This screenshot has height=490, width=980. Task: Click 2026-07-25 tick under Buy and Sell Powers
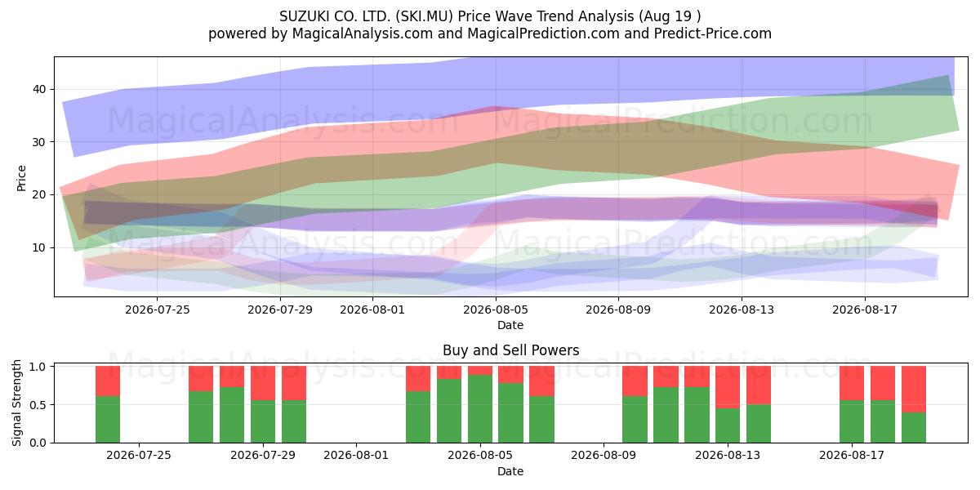coord(139,455)
